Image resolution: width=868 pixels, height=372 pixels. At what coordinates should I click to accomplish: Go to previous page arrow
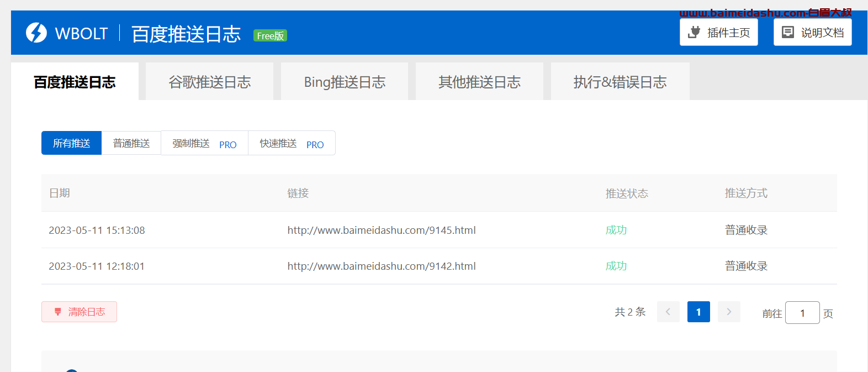[x=668, y=312]
